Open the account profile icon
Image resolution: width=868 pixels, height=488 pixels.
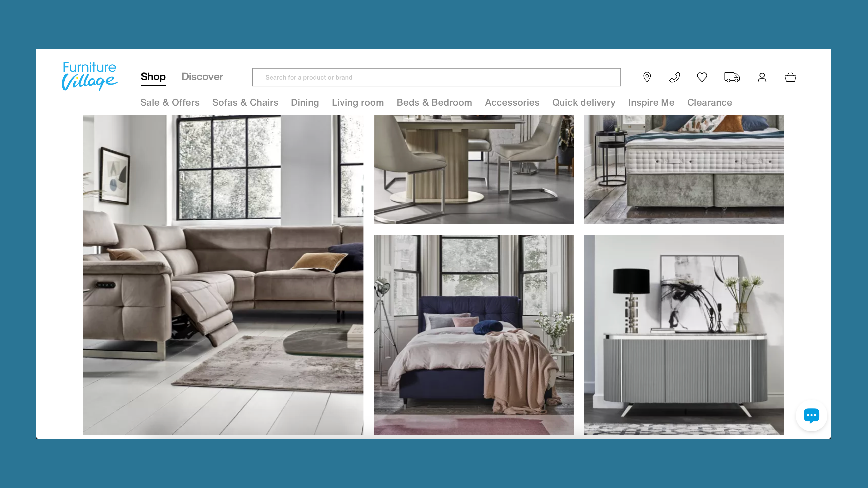762,77
